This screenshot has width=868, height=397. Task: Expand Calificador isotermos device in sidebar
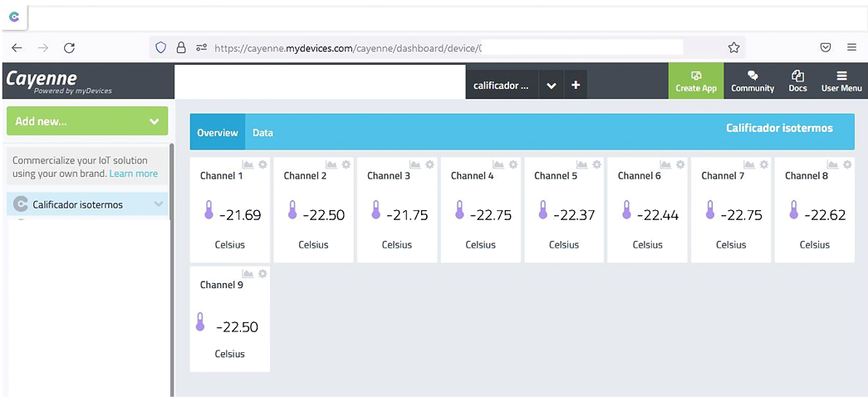[159, 204]
